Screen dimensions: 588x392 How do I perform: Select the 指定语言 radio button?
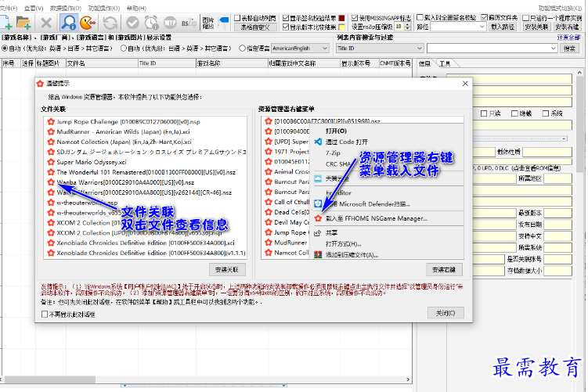coord(242,49)
